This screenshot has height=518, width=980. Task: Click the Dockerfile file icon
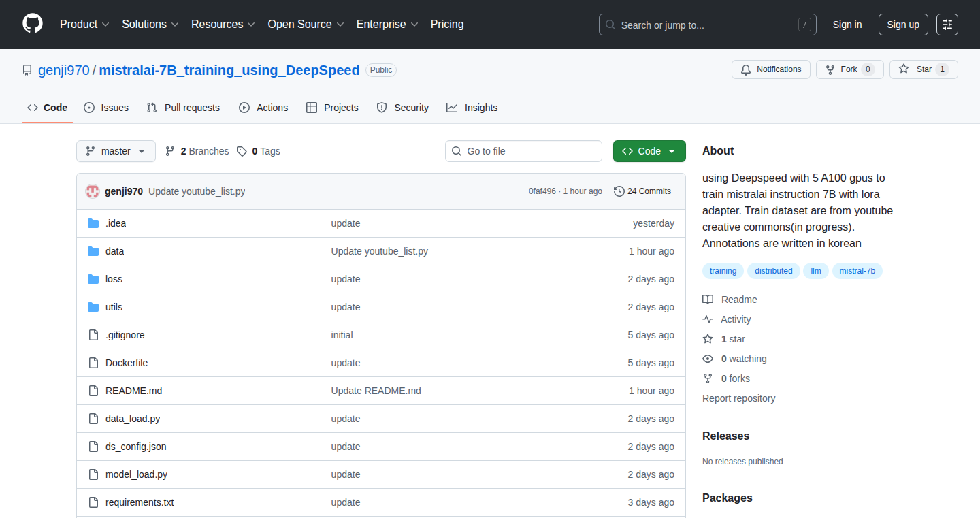pos(93,363)
